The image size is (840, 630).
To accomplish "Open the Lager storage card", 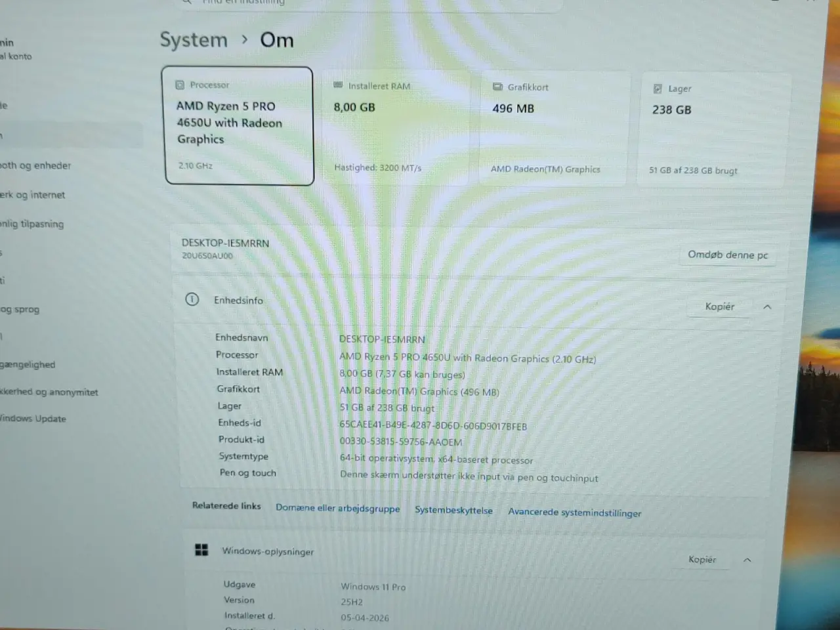I will (x=713, y=129).
